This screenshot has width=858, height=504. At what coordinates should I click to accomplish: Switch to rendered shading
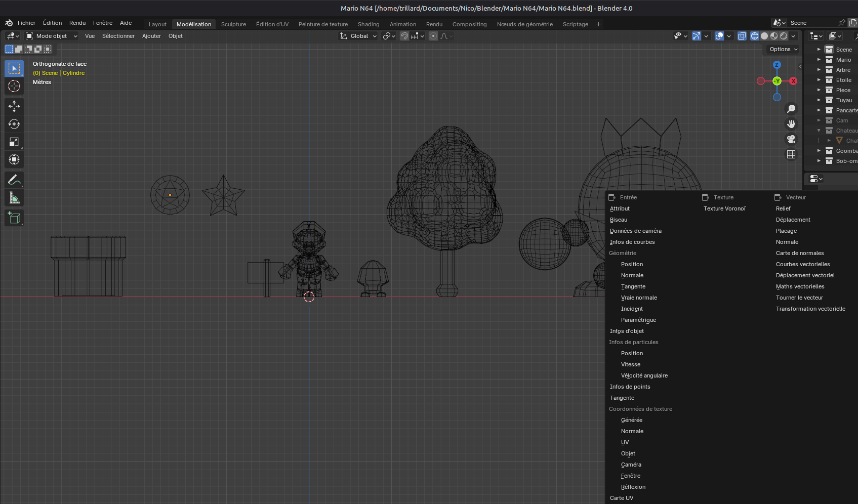click(784, 36)
